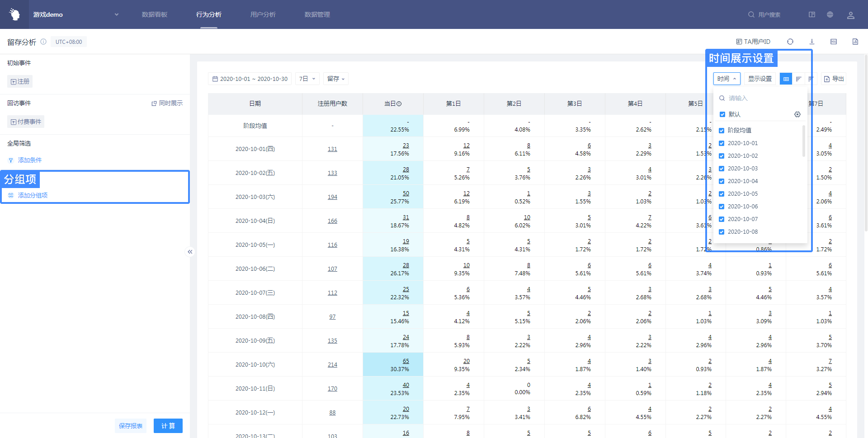Switch to the 用户分析 tab
The width and height of the screenshot is (868, 438).
pyautogui.click(x=263, y=14)
